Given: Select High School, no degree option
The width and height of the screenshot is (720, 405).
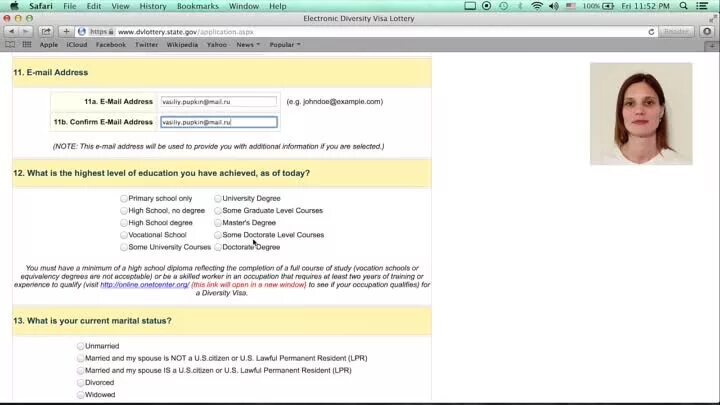Looking at the screenshot, I should point(124,210).
